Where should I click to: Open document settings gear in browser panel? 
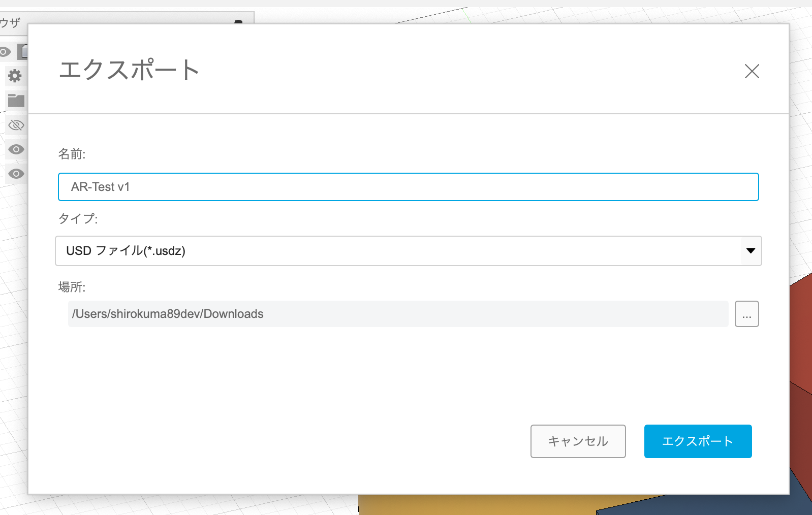tap(15, 76)
